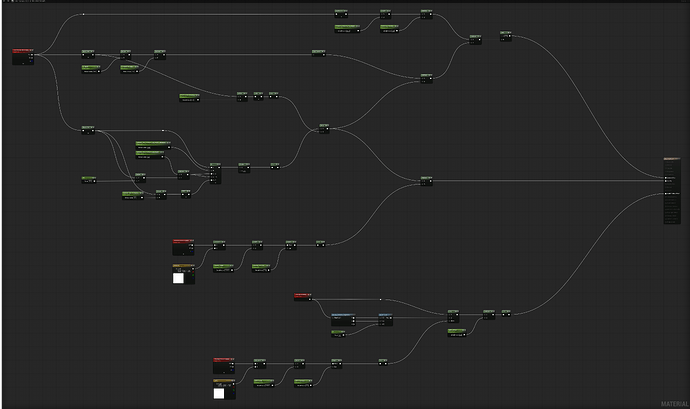Collapse the lowest red node via its header chevron
This screenshot has height=409, width=690.
pyautogui.click(x=234, y=359)
